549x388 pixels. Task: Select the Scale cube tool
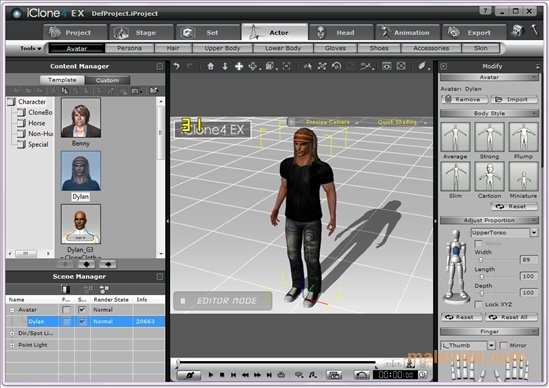[270, 66]
